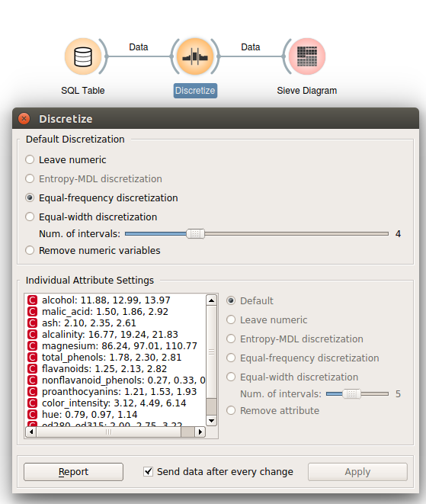Click the default Num. of intervals slider handle

click(x=195, y=233)
